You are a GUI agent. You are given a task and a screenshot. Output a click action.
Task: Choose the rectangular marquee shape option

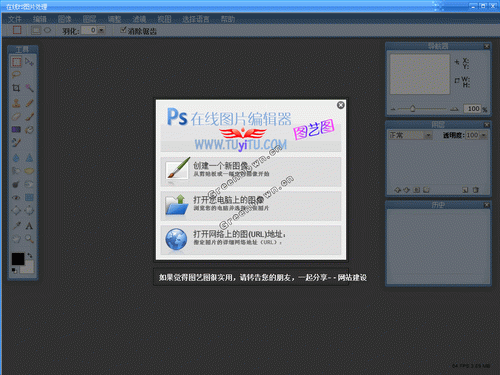[x=36, y=30]
